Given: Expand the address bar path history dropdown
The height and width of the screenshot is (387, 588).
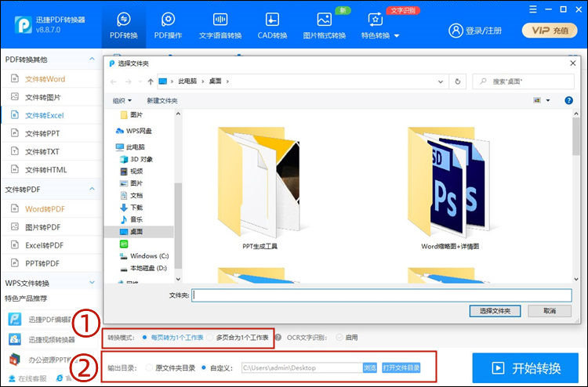Looking at the screenshot, I should (x=442, y=81).
